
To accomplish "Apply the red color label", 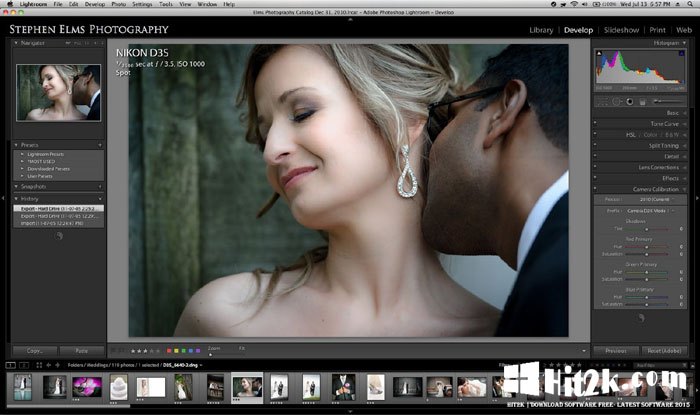I will [169, 351].
